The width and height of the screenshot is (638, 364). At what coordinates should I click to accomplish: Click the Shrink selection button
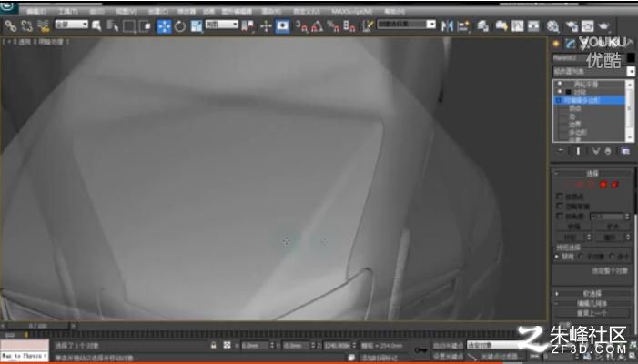573,227
